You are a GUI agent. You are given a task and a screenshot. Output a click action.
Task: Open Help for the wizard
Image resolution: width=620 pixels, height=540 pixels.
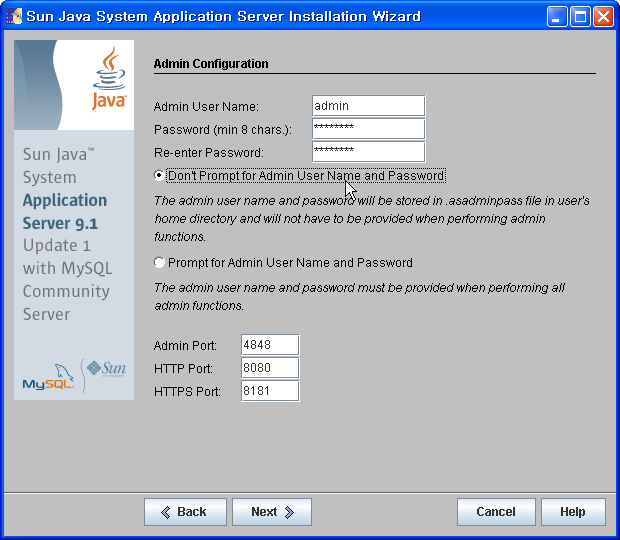point(573,512)
